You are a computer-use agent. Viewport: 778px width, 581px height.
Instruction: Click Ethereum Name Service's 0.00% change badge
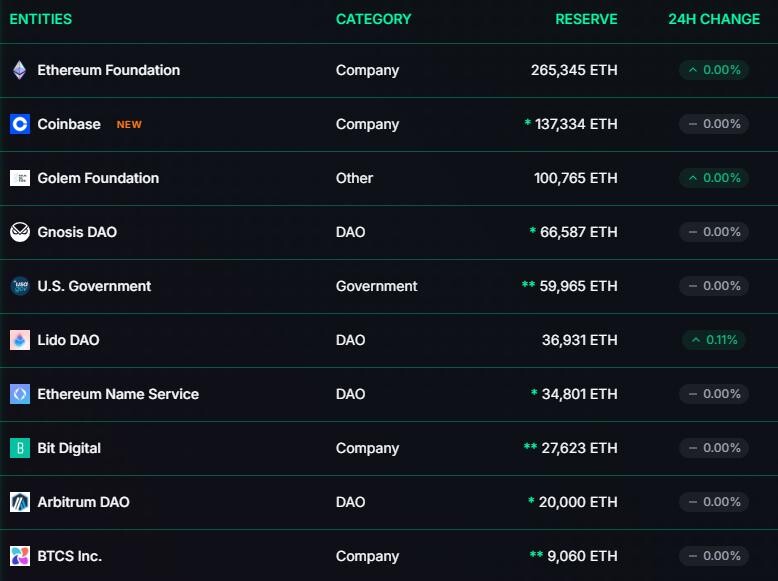pos(714,394)
